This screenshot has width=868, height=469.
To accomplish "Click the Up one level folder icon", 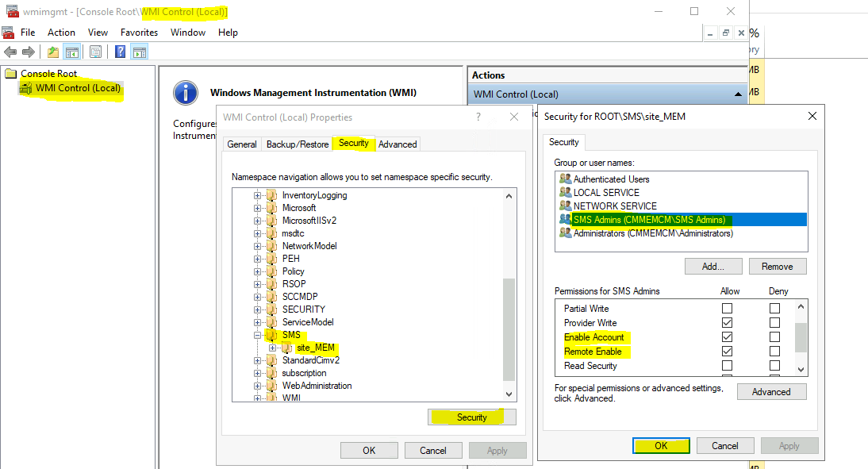I will (52, 52).
